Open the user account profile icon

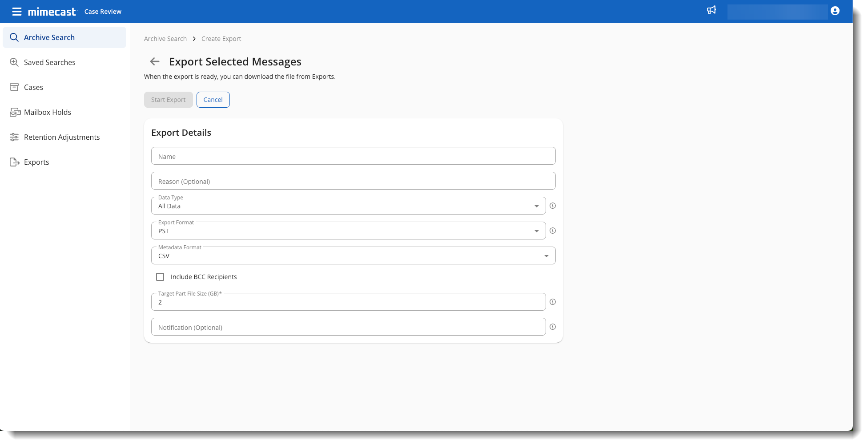coord(835,11)
